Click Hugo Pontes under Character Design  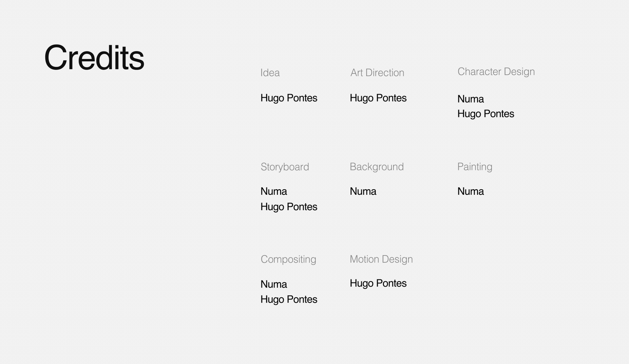(486, 114)
